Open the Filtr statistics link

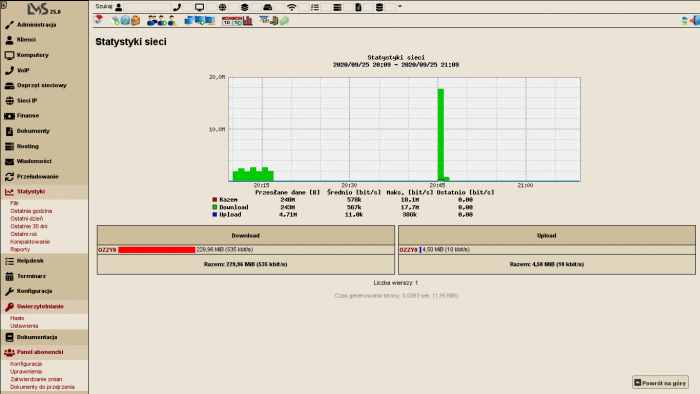14,203
